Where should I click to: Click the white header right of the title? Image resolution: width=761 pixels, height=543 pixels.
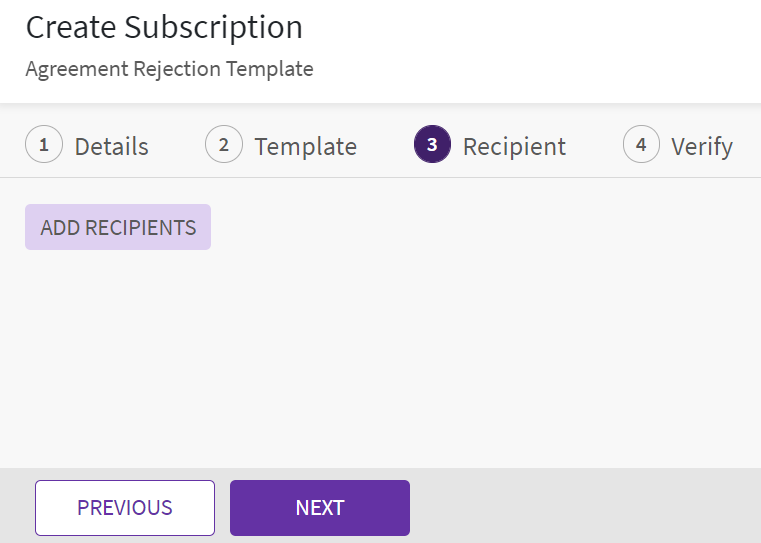530,45
